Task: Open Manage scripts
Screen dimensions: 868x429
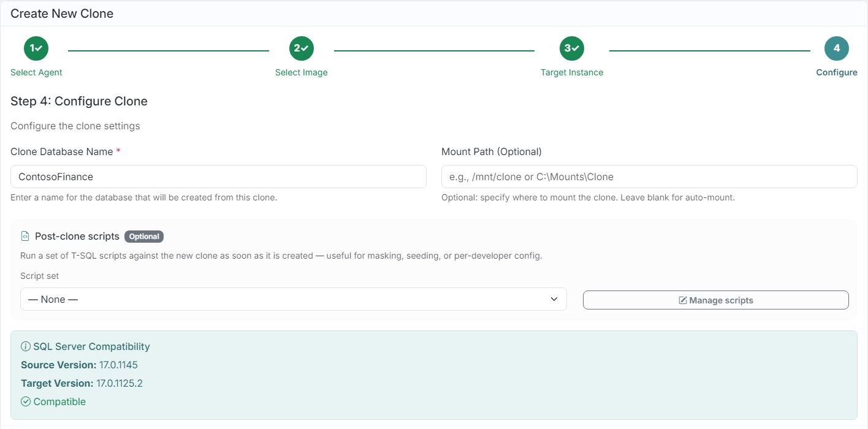Action: pos(716,300)
